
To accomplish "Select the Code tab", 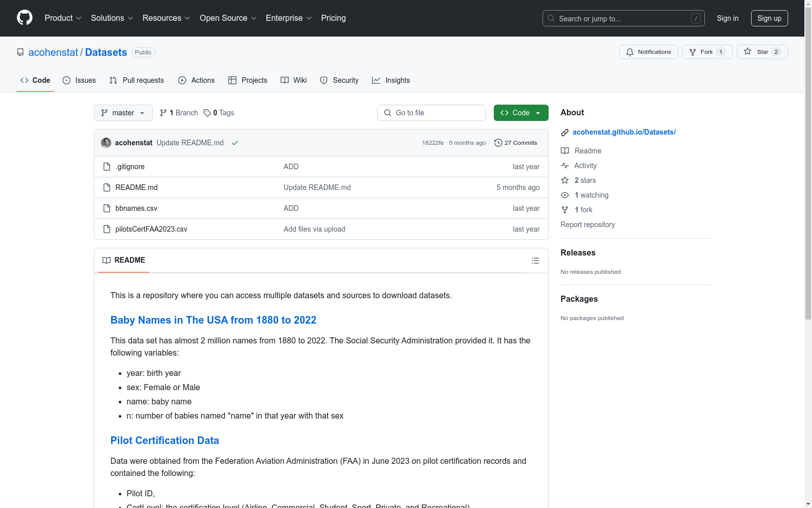I will tap(36, 80).
